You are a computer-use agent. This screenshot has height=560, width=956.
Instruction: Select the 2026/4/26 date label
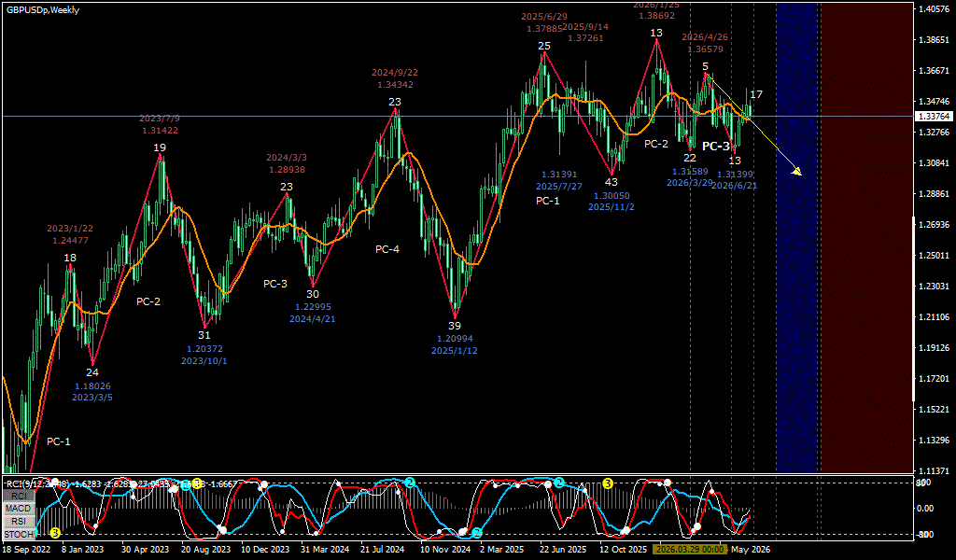coord(706,37)
